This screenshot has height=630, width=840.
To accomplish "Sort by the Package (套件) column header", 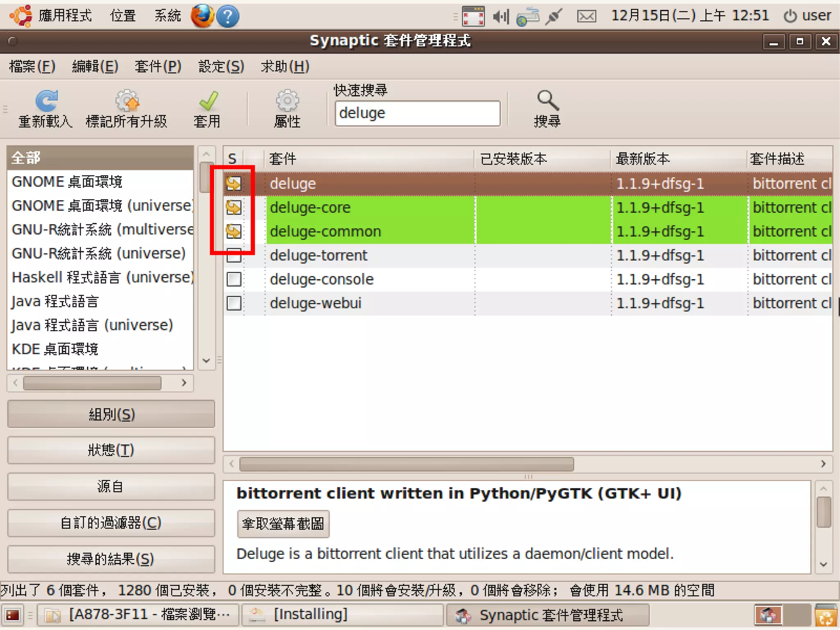I will click(x=369, y=159).
